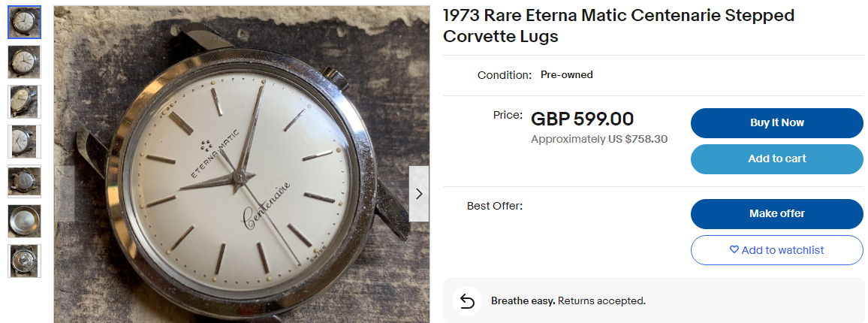View the fourth thumbnail photo
This screenshot has width=868, height=323.
[x=24, y=141]
